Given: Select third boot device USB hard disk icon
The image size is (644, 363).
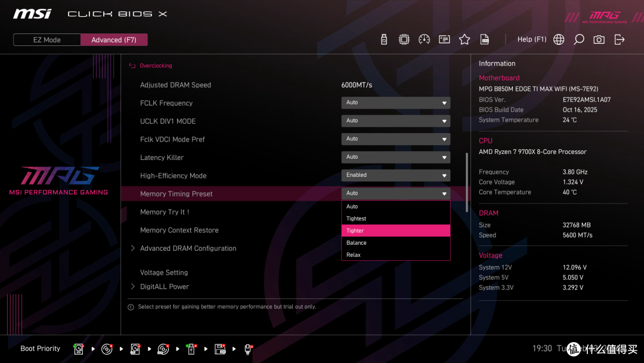Looking at the screenshot, I should [135, 349].
